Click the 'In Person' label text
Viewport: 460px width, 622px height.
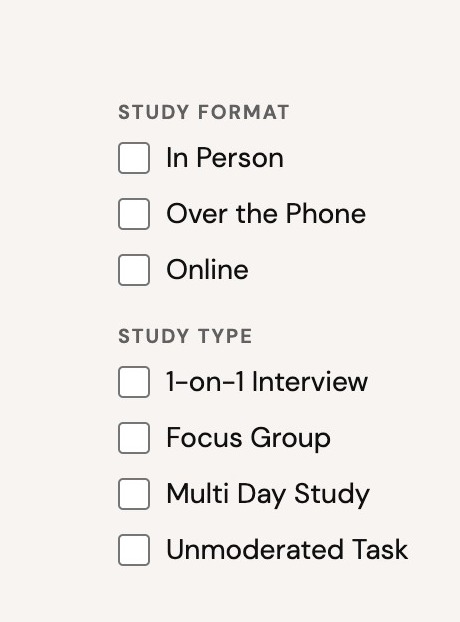[225, 158]
